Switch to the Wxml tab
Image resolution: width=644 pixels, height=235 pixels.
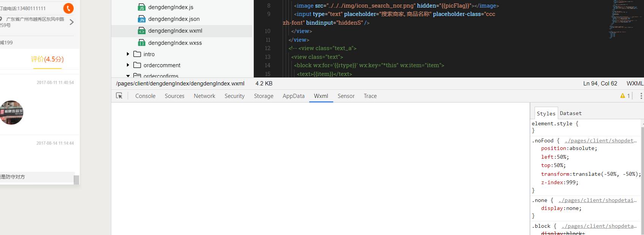point(321,96)
